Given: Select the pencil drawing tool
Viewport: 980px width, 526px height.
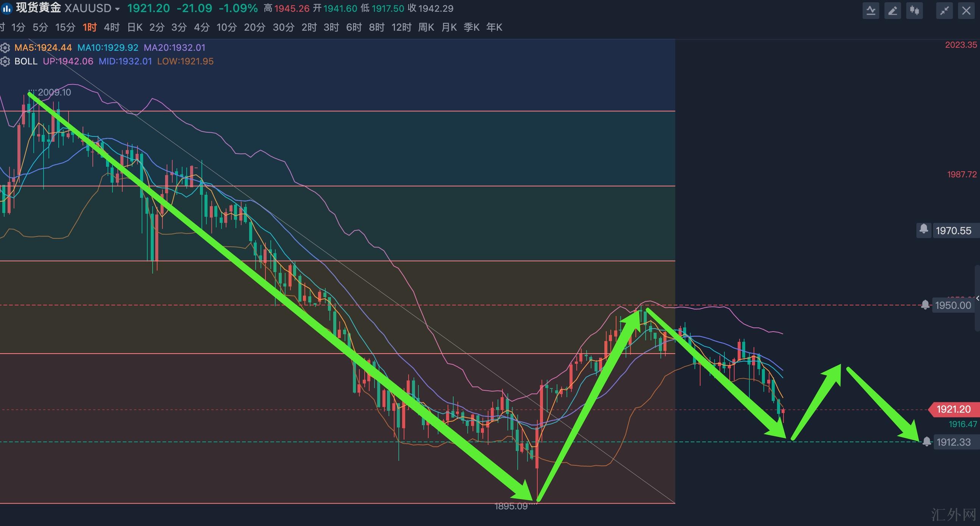Looking at the screenshot, I should coord(893,11).
